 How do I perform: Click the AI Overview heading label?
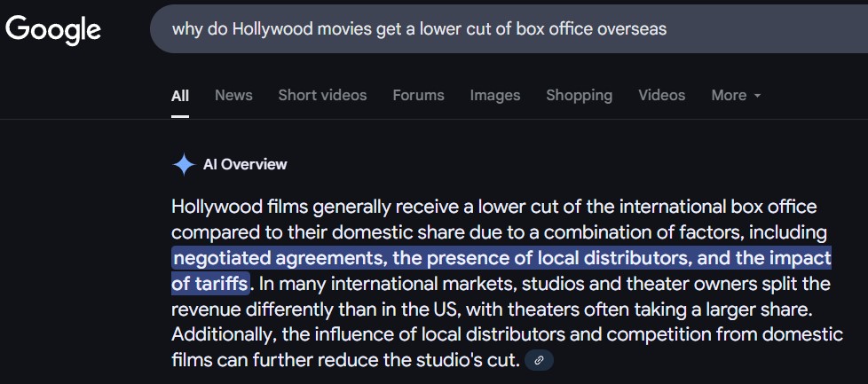(245, 164)
